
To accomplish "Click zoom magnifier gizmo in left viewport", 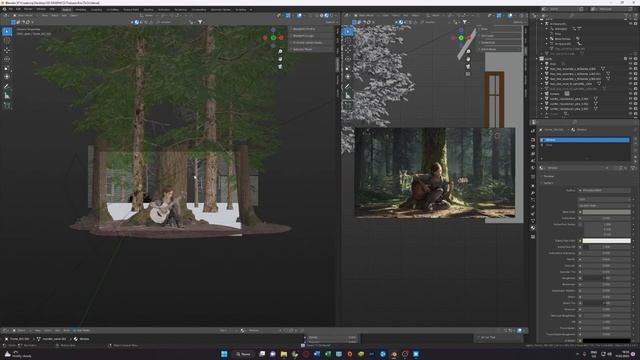I will (x=280, y=52).
